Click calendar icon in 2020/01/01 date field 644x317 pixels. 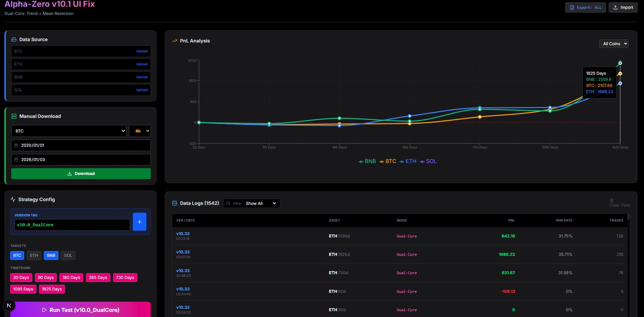point(16,145)
